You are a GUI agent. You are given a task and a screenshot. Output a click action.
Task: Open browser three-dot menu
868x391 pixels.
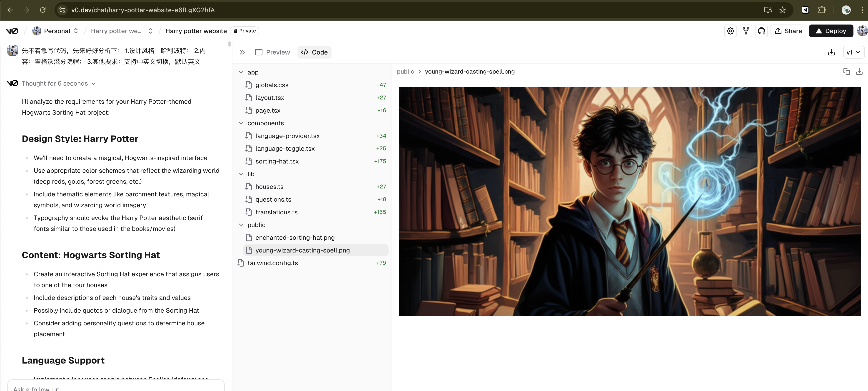click(862, 10)
